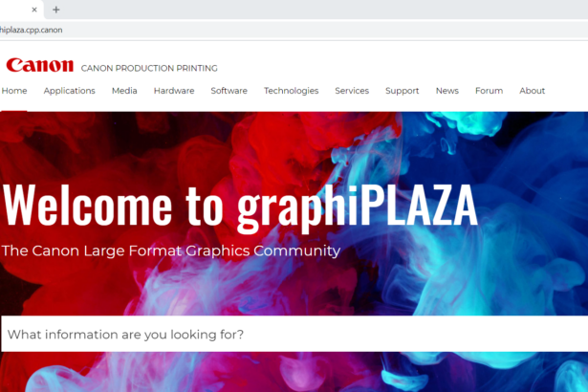Click the Canon Production Printing text
The width and height of the screenshot is (588, 392).
[149, 68]
